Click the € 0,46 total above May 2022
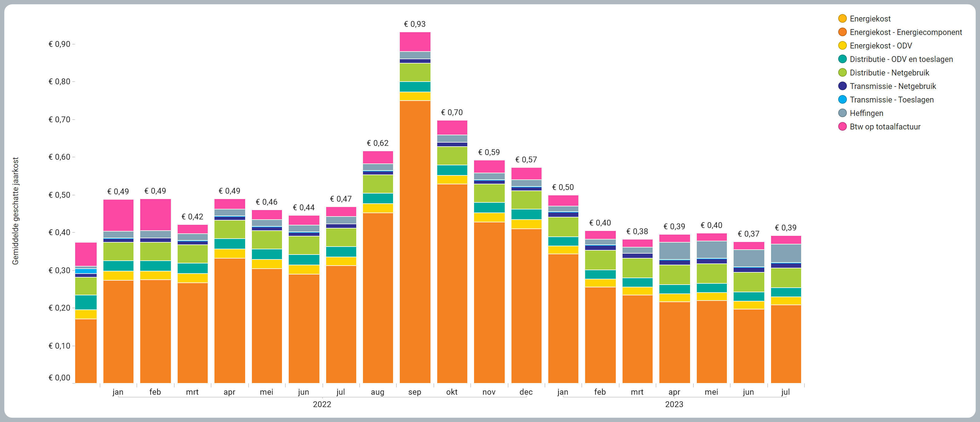 266,202
